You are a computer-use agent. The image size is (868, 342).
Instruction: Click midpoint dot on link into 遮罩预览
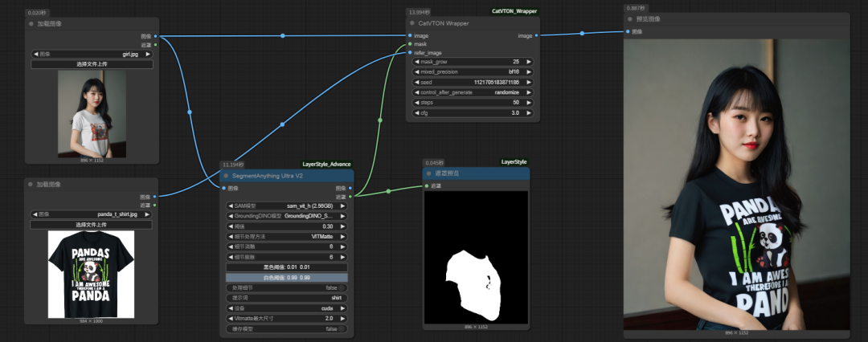pyautogui.click(x=388, y=191)
